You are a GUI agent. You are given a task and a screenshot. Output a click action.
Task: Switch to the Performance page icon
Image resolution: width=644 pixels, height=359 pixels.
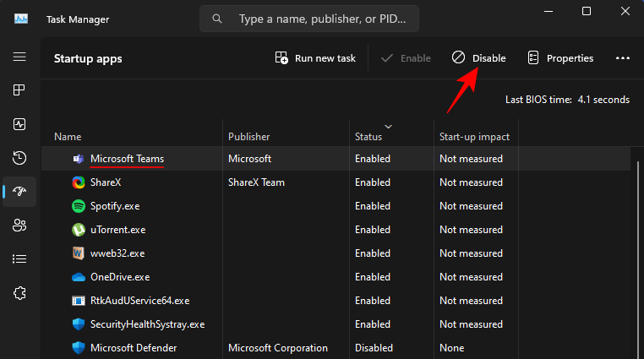pyautogui.click(x=19, y=124)
